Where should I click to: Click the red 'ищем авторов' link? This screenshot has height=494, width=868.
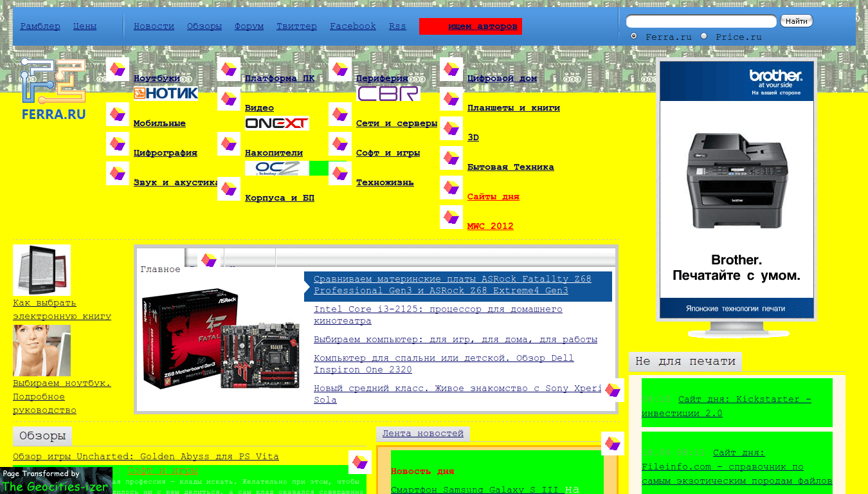(482, 26)
